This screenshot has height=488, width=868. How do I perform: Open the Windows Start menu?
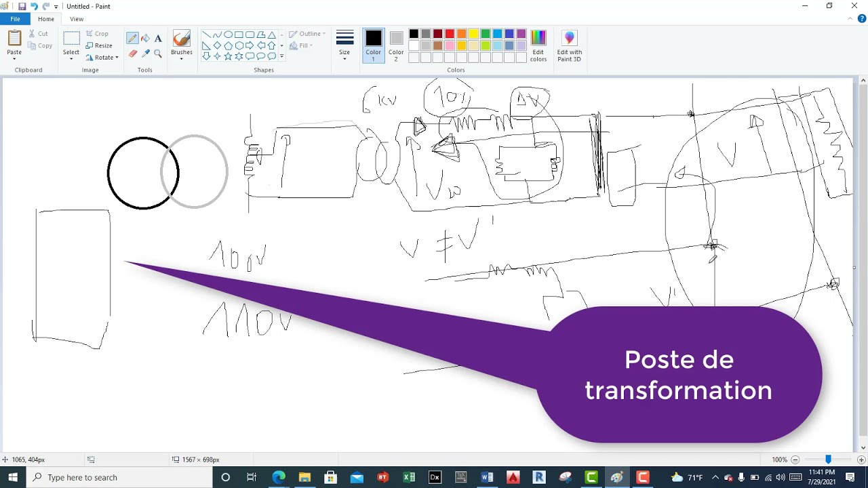pyautogui.click(x=13, y=477)
